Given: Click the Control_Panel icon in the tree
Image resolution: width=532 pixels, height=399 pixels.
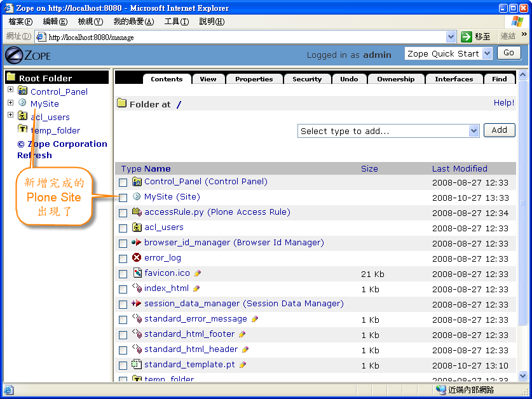Looking at the screenshot, I should (23, 90).
